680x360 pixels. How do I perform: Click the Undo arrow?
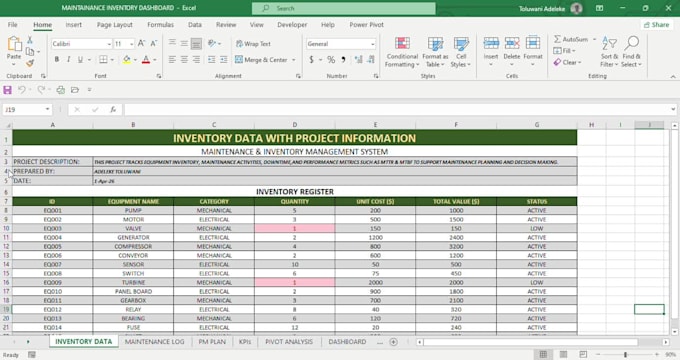21,90
